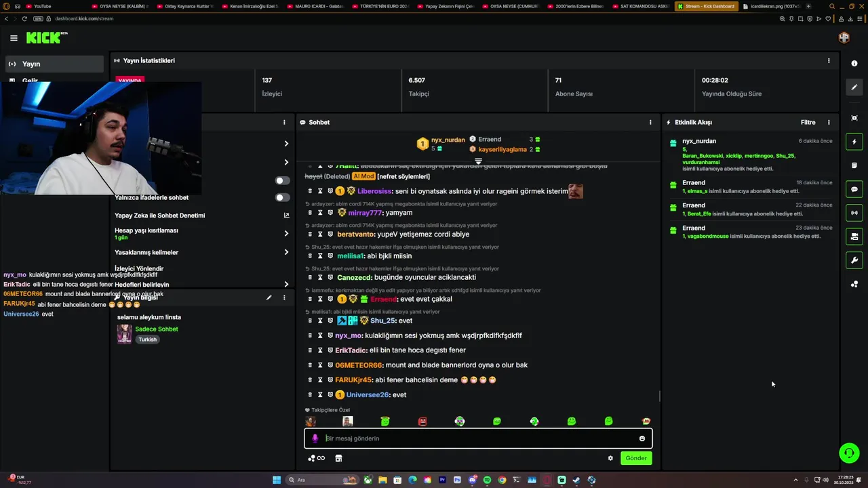The image size is (868, 488).
Task: Click the three-dots icon at right sidebar bottom
Action: pos(854,284)
